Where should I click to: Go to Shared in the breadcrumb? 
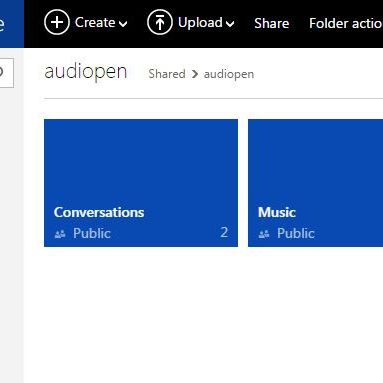coord(167,74)
